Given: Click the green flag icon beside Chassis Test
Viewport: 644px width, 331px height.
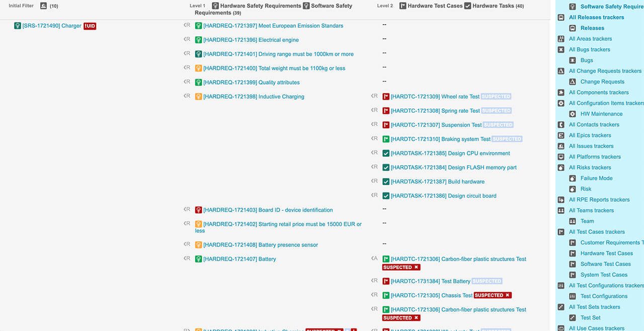Looking at the screenshot, I should 386,295.
